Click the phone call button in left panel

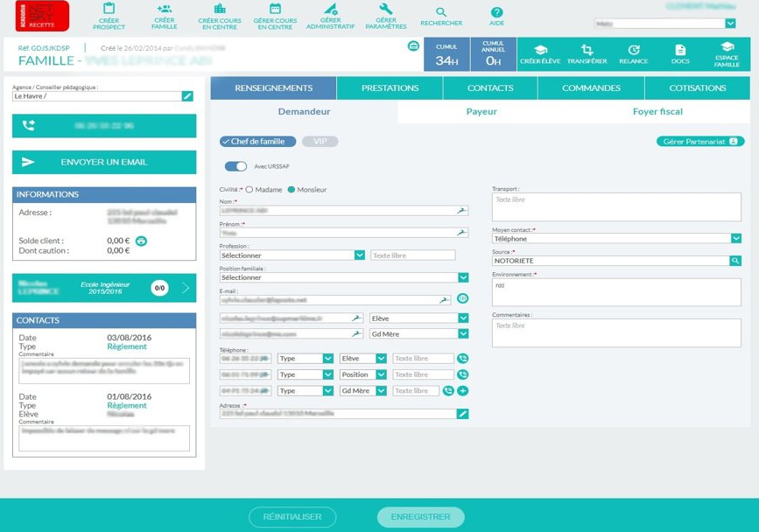pos(104,126)
